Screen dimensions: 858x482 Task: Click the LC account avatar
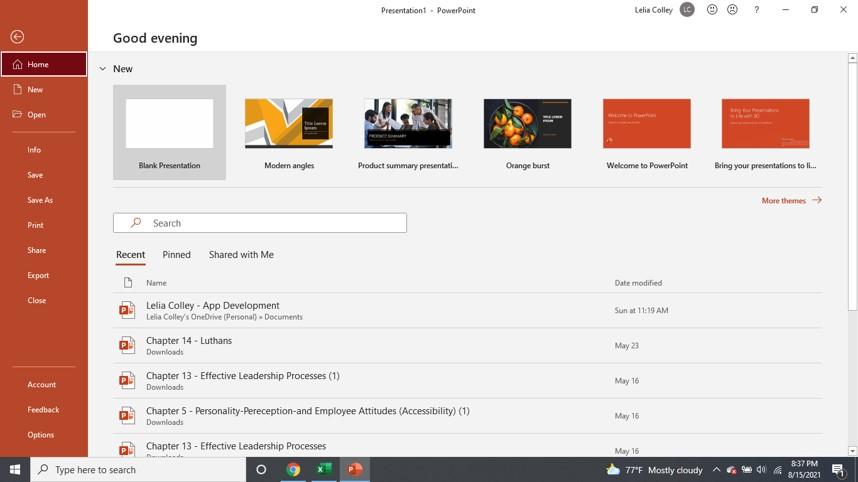tap(687, 10)
